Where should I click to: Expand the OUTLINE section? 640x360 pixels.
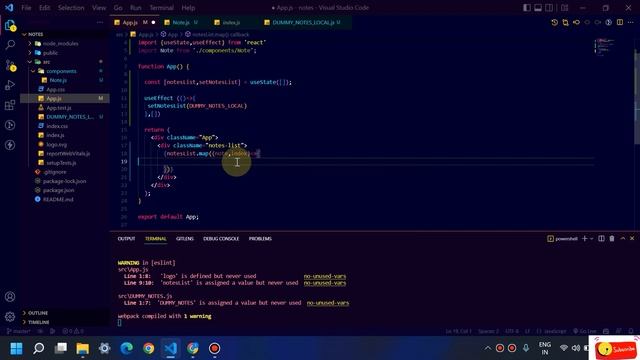(65, 313)
